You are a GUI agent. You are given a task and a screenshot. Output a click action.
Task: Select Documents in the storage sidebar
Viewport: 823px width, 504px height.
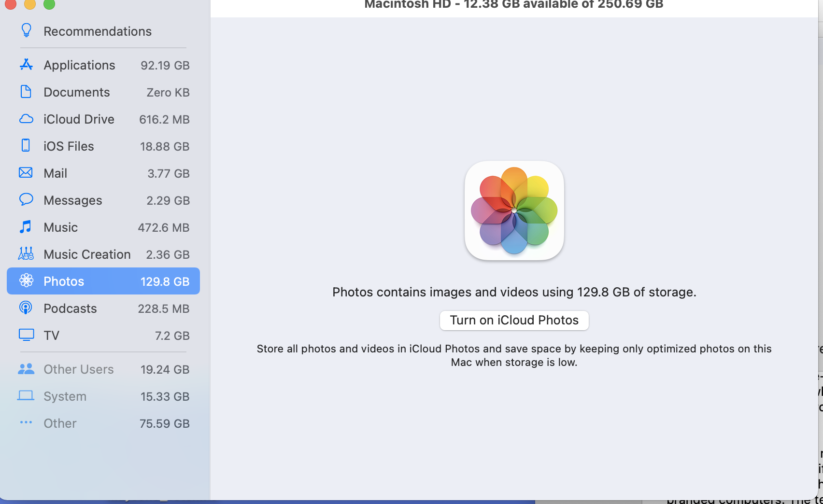[103, 92]
